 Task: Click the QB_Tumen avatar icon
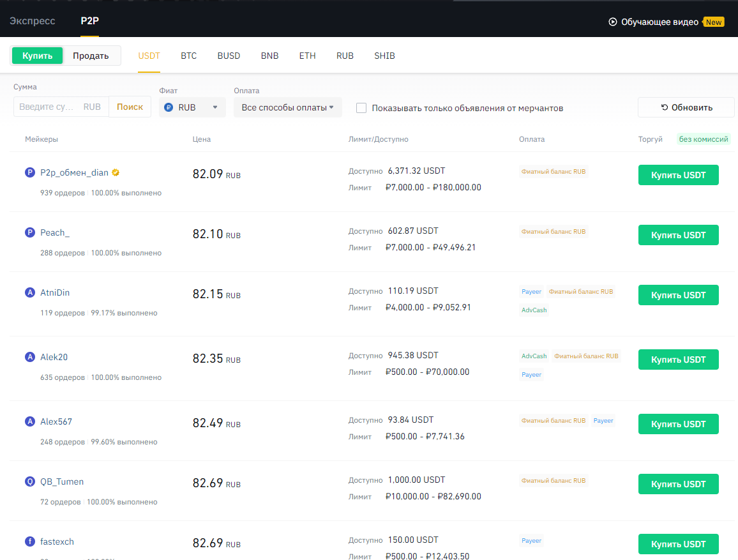tap(29, 481)
